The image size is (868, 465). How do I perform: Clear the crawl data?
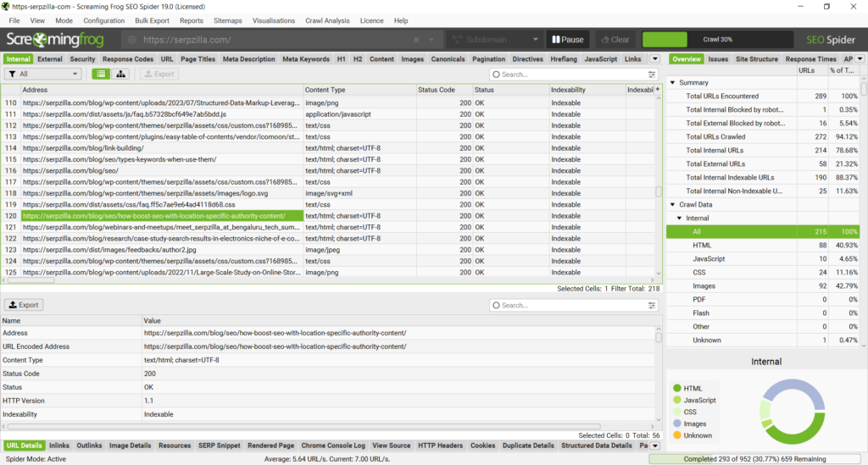[x=615, y=40]
